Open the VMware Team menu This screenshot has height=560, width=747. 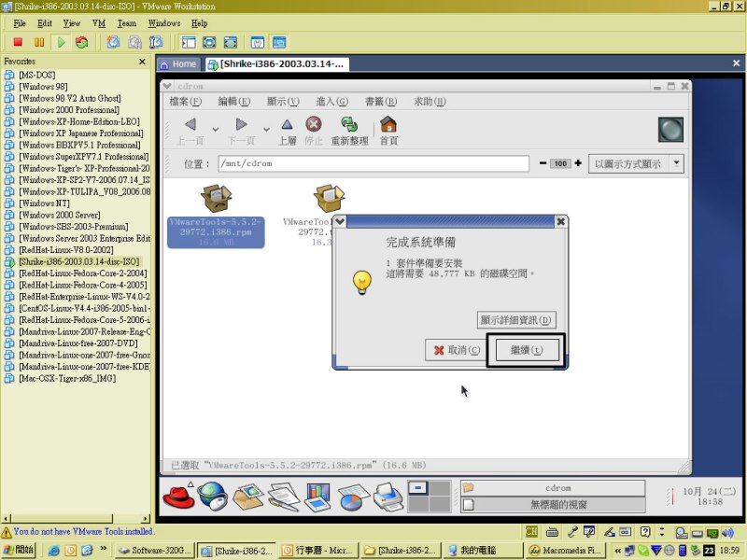click(x=127, y=23)
